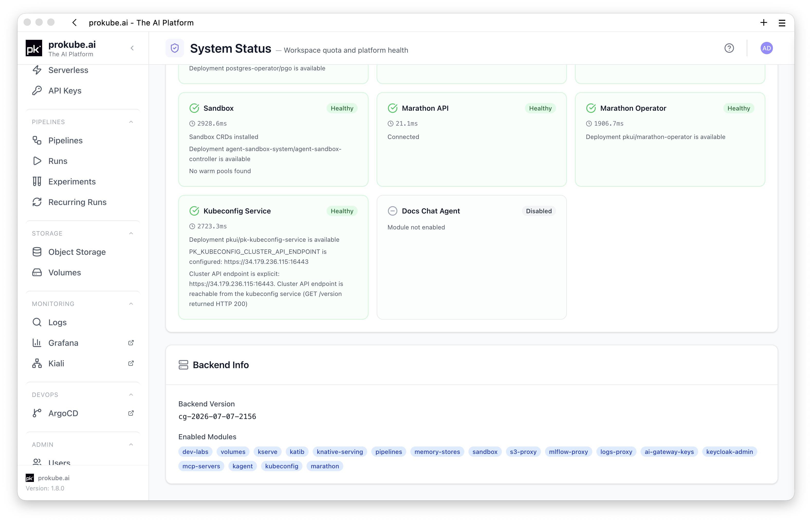Click the Sandbox Healthy badge
This screenshot has height=522, width=812.
[x=342, y=108]
